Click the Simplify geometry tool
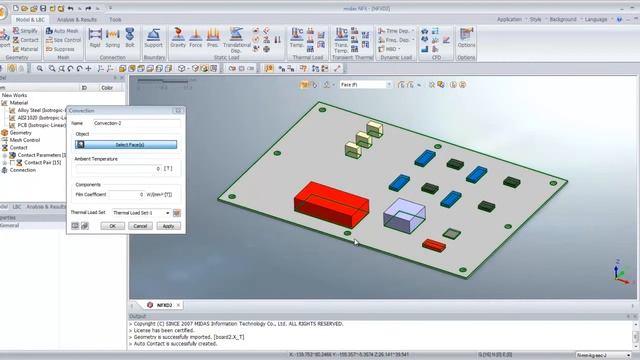Screen dimensions: 640x360 (x=25, y=31)
